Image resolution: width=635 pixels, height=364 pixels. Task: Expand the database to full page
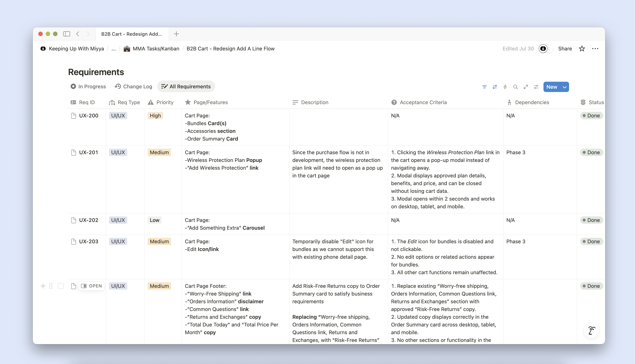pyautogui.click(x=526, y=87)
